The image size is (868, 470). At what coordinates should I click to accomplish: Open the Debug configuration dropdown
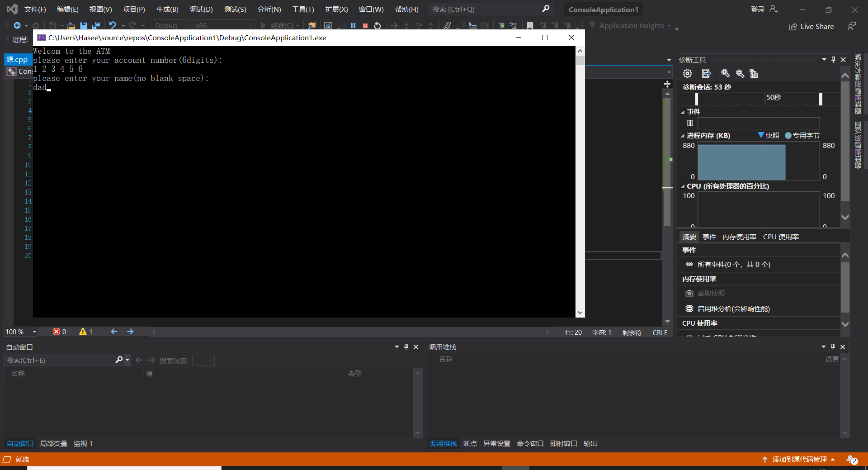click(x=171, y=26)
